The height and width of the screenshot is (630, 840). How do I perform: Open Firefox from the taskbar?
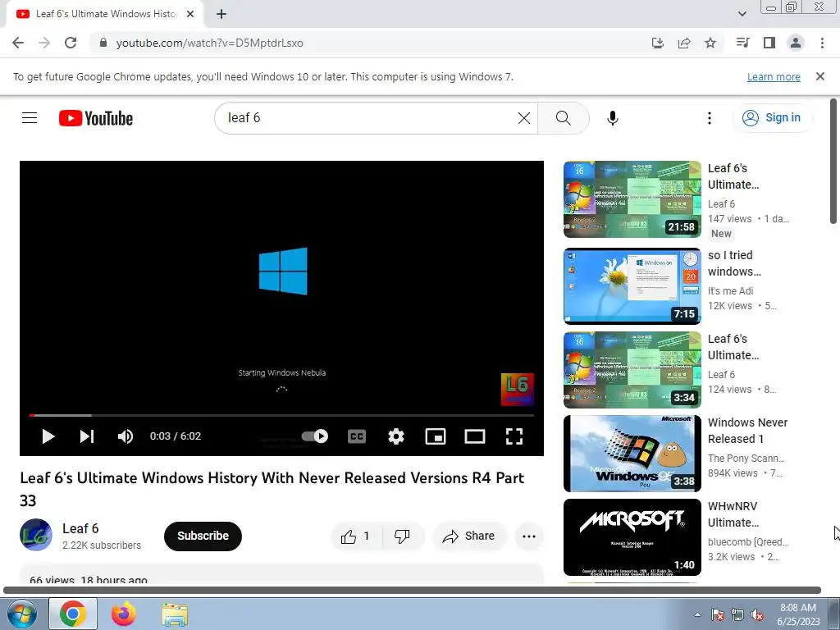tap(123, 614)
